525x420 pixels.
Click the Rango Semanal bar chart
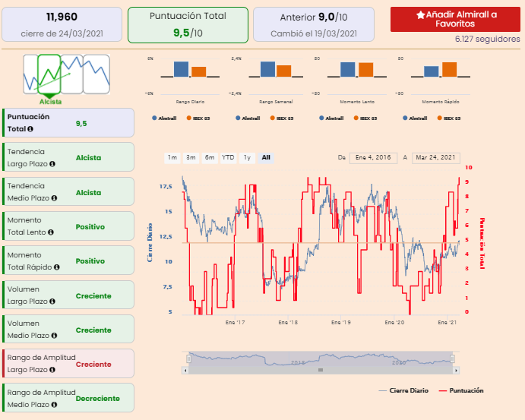pos(276,76)
